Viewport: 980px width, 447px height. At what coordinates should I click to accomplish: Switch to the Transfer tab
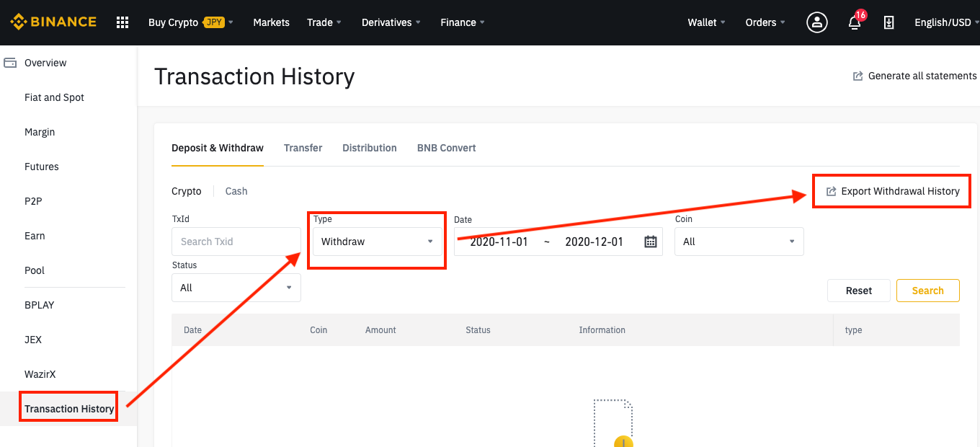303,148
